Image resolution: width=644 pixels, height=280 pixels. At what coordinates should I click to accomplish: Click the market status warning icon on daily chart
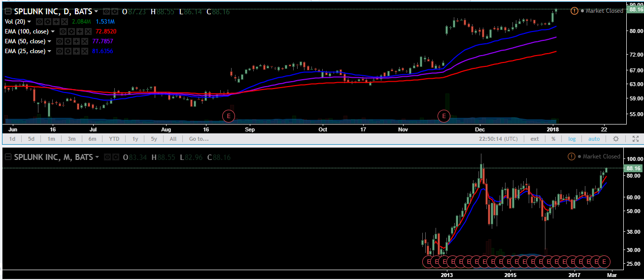pos(574,11)
